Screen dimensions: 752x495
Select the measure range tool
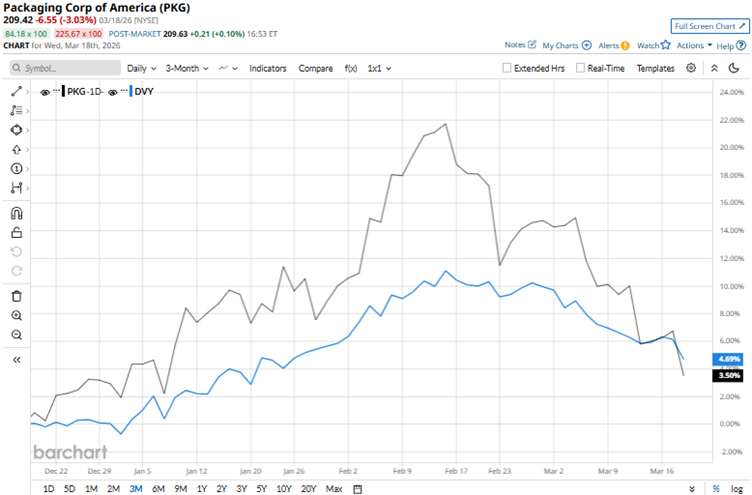[x=16, y=188]
